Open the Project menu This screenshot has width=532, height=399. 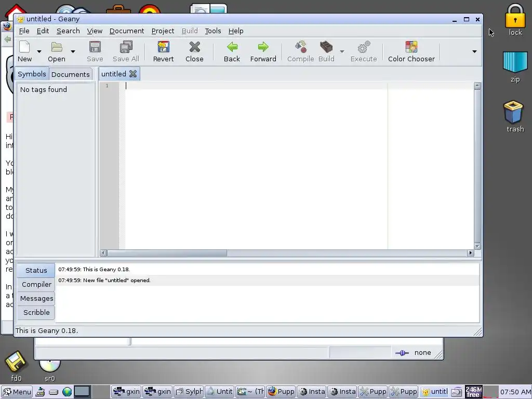163,31
